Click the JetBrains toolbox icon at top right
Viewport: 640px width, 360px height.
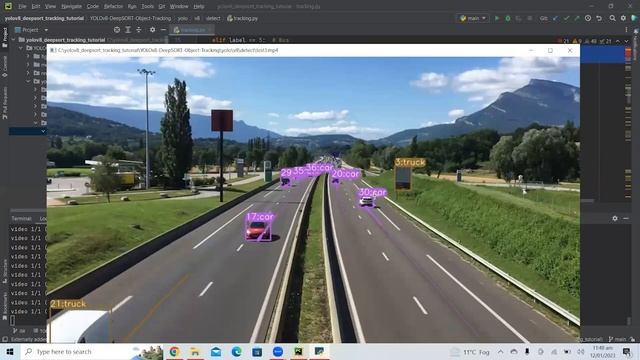(634, 18)
